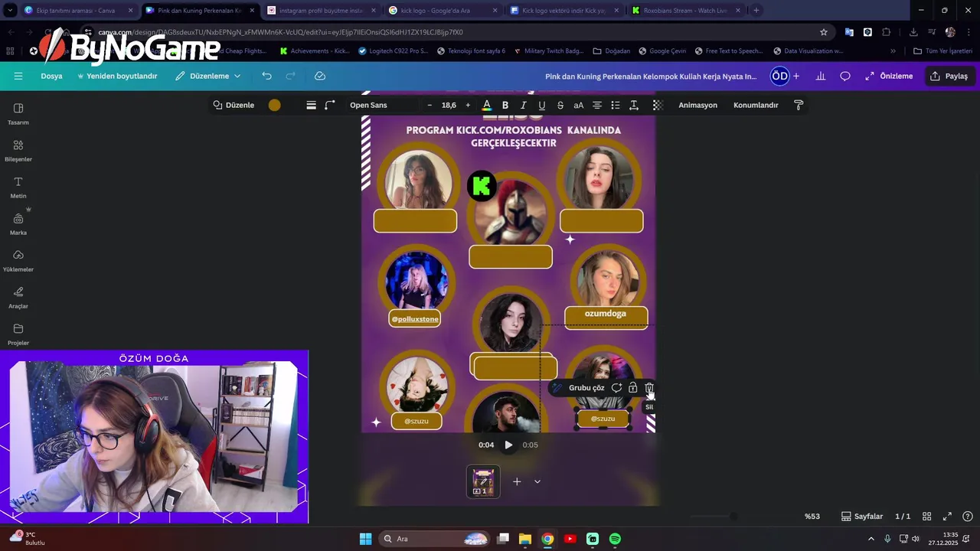Click the Önizleme preview button
Viewport: 980px width, 551px height.
click(889, 76)
